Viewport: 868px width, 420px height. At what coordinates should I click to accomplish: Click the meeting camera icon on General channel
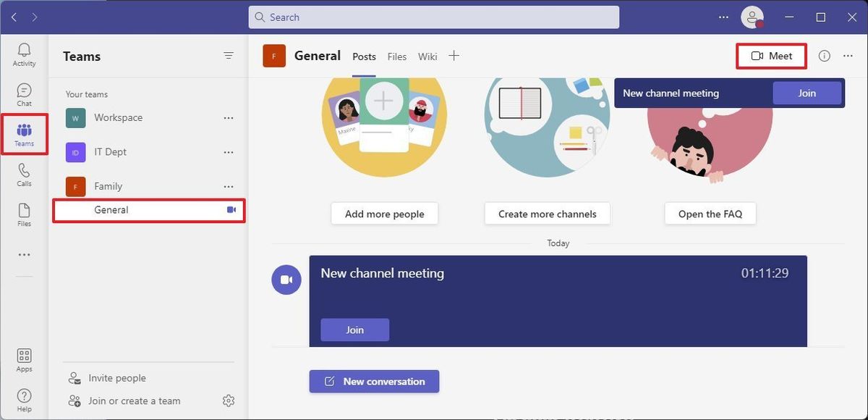231,209
